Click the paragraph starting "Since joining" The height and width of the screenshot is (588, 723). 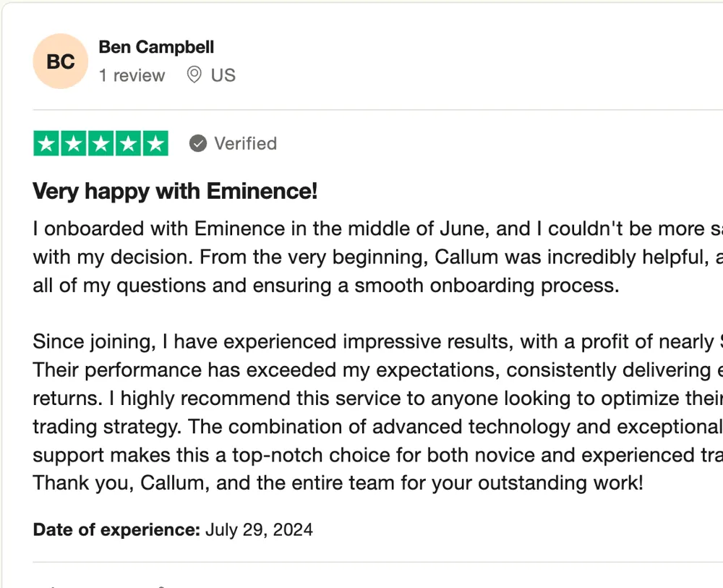pos(377,412)
